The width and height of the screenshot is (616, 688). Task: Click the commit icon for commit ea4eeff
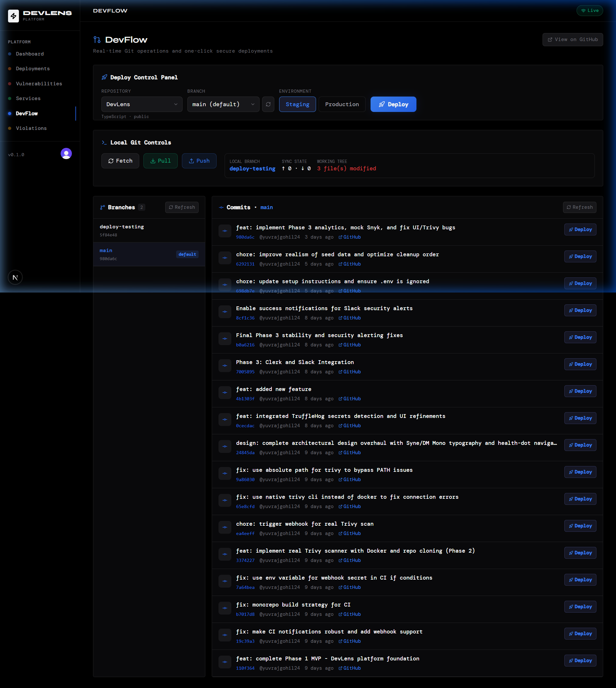coord(225,527)
